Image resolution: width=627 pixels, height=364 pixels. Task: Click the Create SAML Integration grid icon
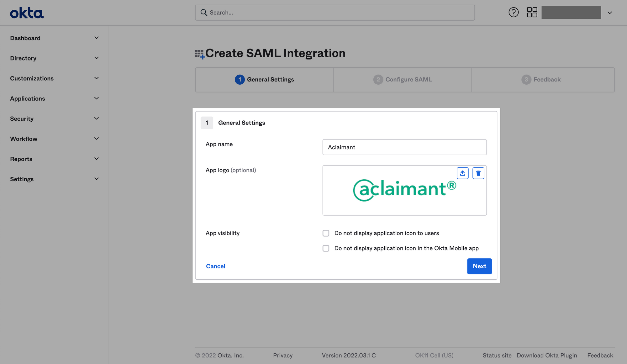pos(200,54)
